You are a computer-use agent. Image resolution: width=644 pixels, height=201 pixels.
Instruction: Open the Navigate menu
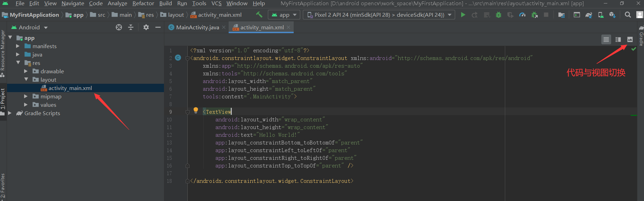pos(73,3)
